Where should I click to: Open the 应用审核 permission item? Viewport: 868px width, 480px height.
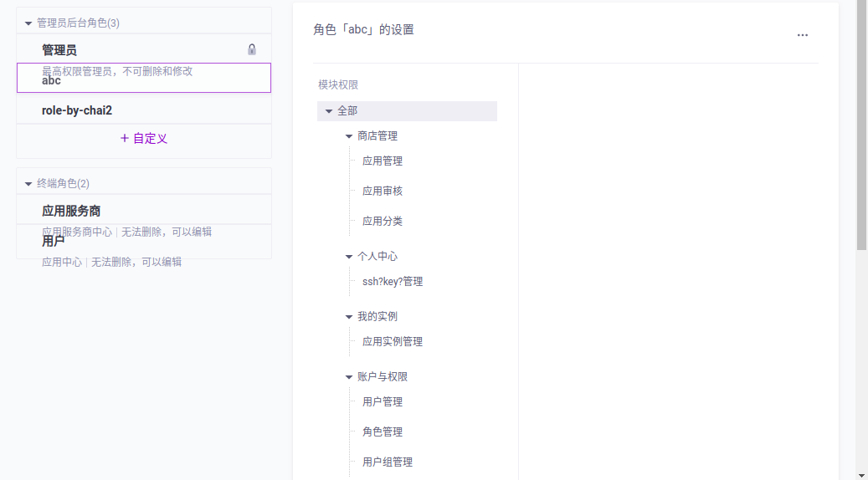pos(383,191)
